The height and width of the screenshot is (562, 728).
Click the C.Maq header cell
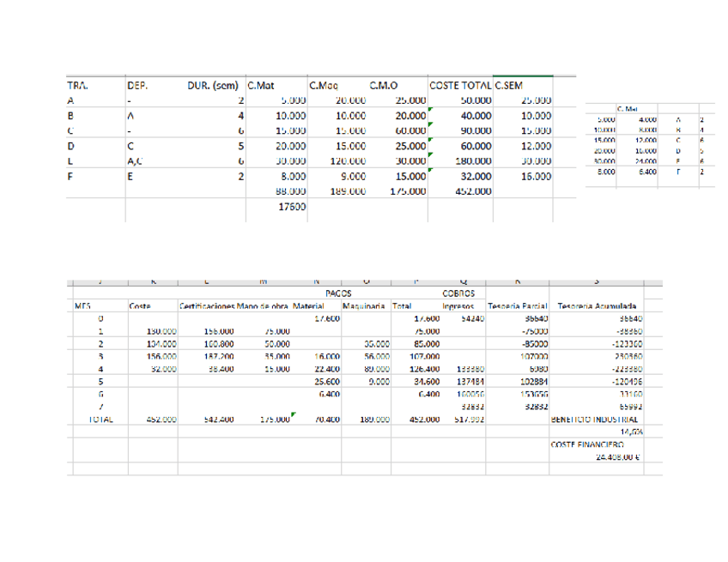[322, 86]
